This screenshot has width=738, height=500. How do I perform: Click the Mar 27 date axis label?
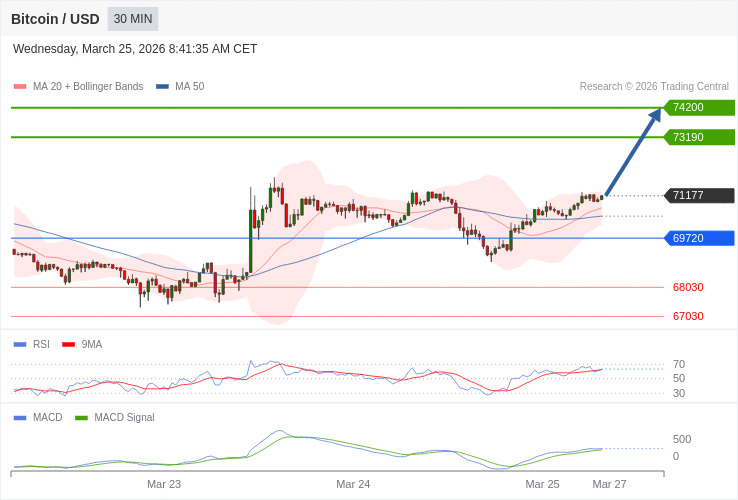609,484
